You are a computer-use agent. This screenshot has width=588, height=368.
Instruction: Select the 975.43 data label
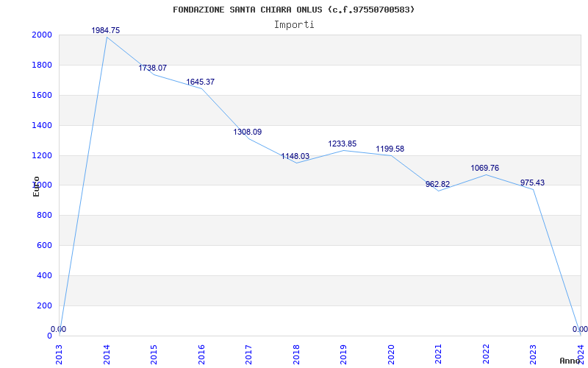(x=532, y=183)
